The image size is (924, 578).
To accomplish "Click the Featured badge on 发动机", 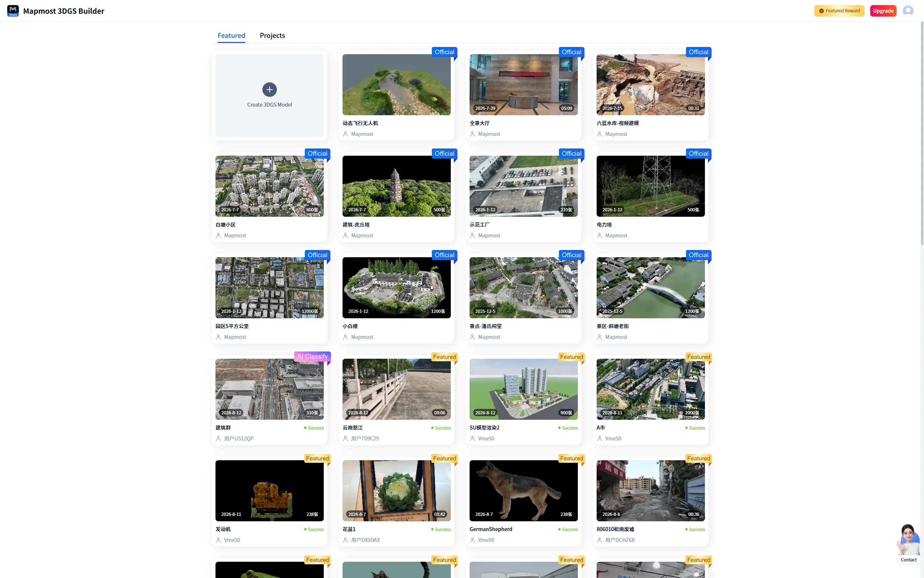I will (317, 458).
